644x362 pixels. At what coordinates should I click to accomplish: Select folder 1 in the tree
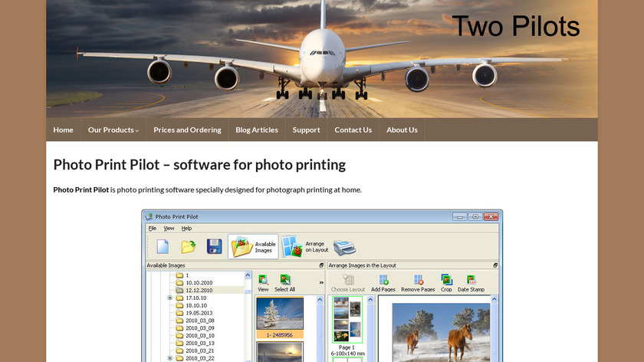coord(182,275)
